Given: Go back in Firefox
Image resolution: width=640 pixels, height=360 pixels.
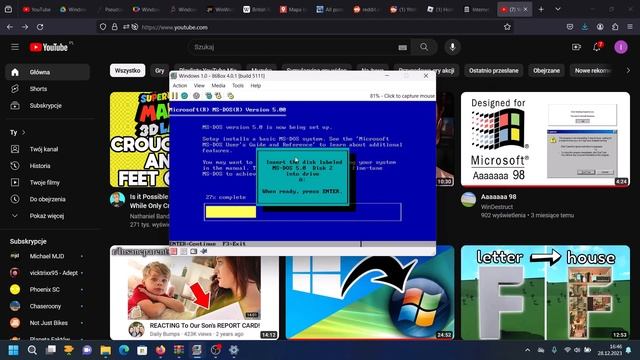Looking at the screenshot, I should (10, 27).
